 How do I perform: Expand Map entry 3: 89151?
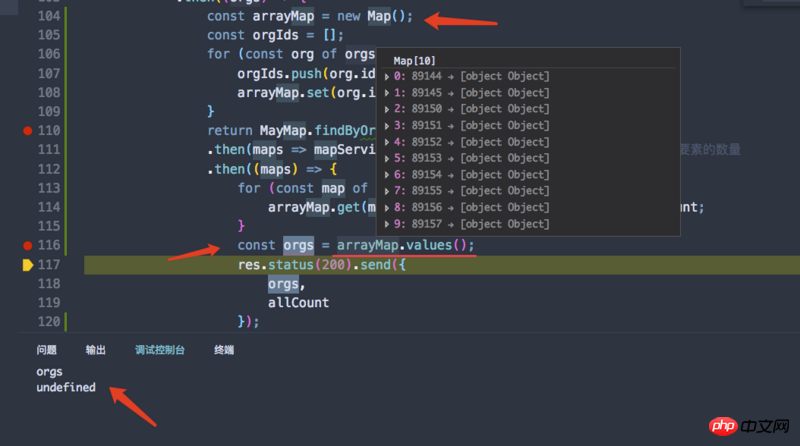coord(387,126)
